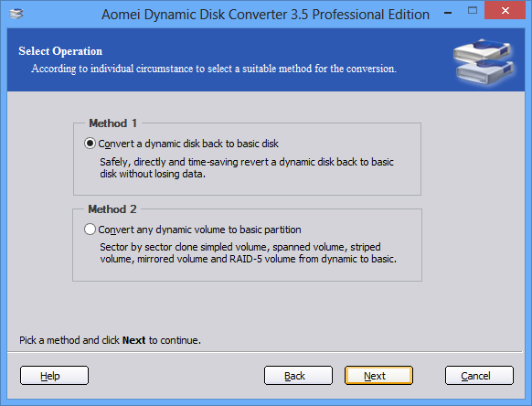Viewport: 532px width, 406px height.
Task: Close the converter window with the red X
Action: [x=505, y=11]
